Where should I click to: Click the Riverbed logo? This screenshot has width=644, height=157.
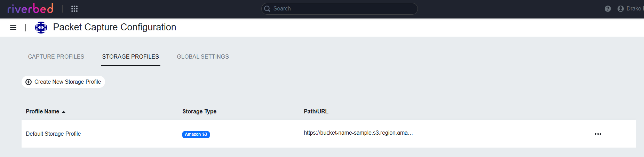click(x=30, y=8)
